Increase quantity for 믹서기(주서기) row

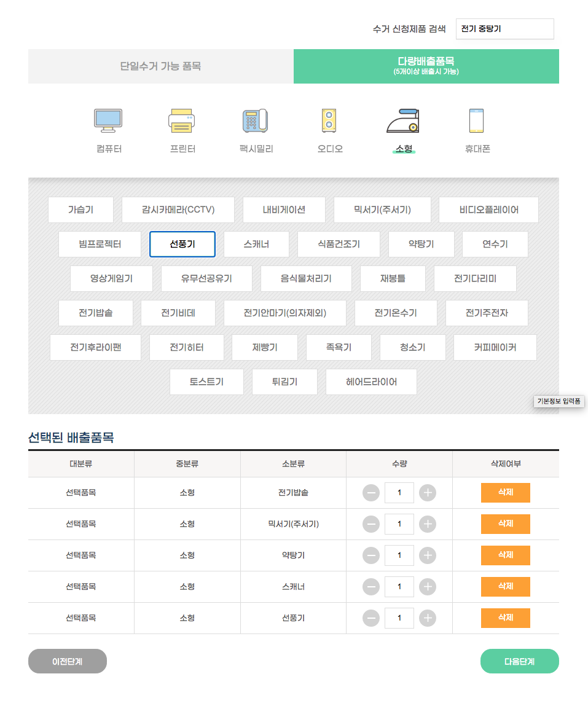[428, 524]
